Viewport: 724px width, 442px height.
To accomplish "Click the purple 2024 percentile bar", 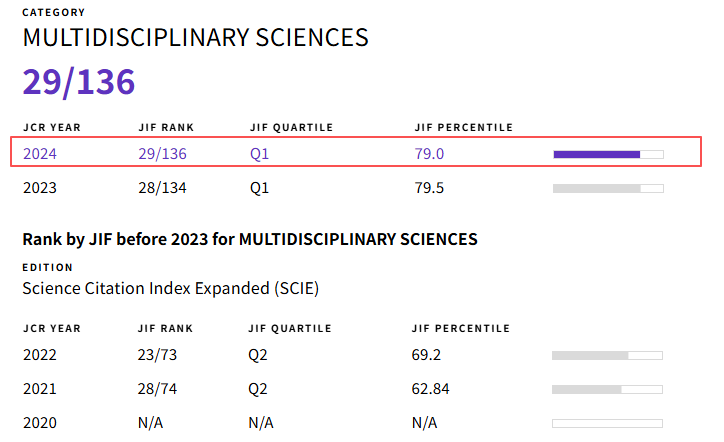I will 608,154.
